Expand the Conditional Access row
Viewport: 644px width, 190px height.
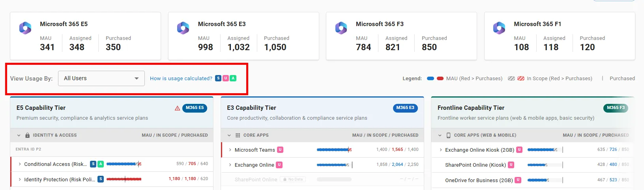[20, 164]
